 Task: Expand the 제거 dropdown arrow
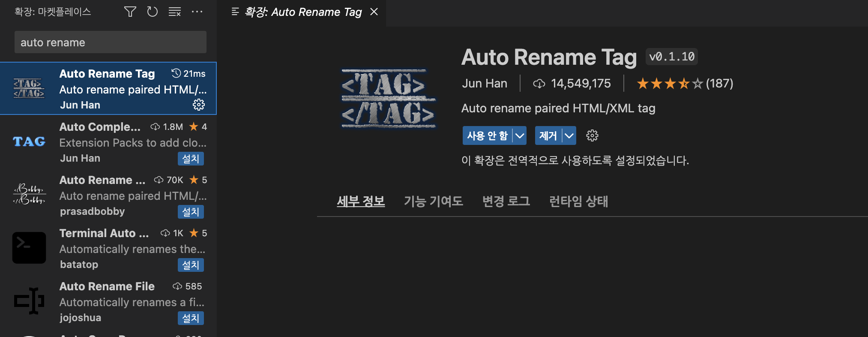pyautogui.click(x=569, y=136)
